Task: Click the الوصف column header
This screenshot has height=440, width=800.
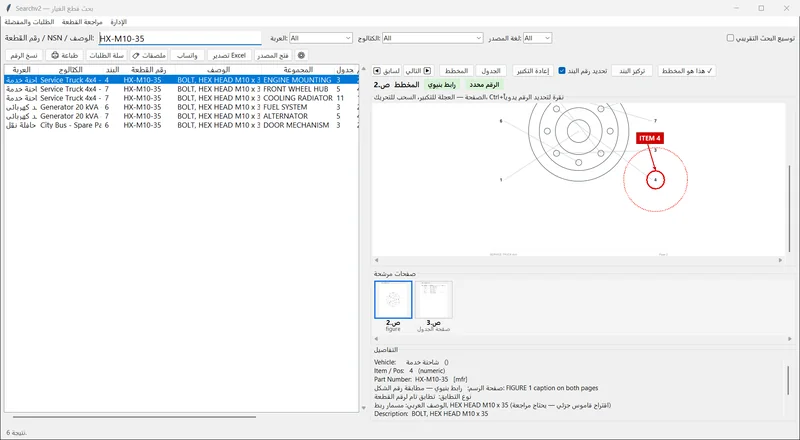Action: 218,70
